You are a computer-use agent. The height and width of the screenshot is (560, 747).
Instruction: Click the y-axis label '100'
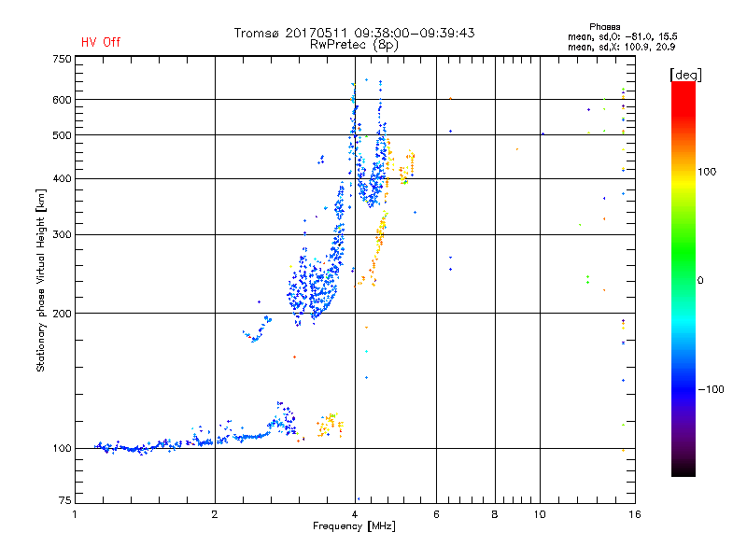pos(62,448)
